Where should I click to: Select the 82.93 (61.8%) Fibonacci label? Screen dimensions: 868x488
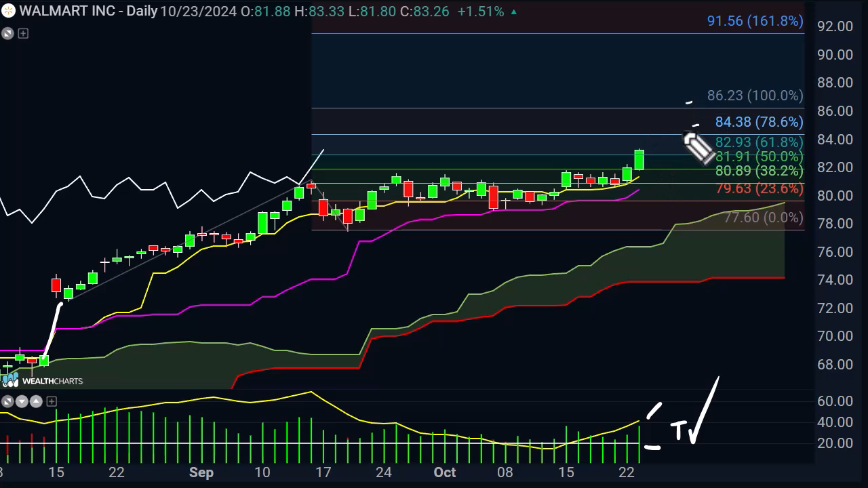coord(759,142)
